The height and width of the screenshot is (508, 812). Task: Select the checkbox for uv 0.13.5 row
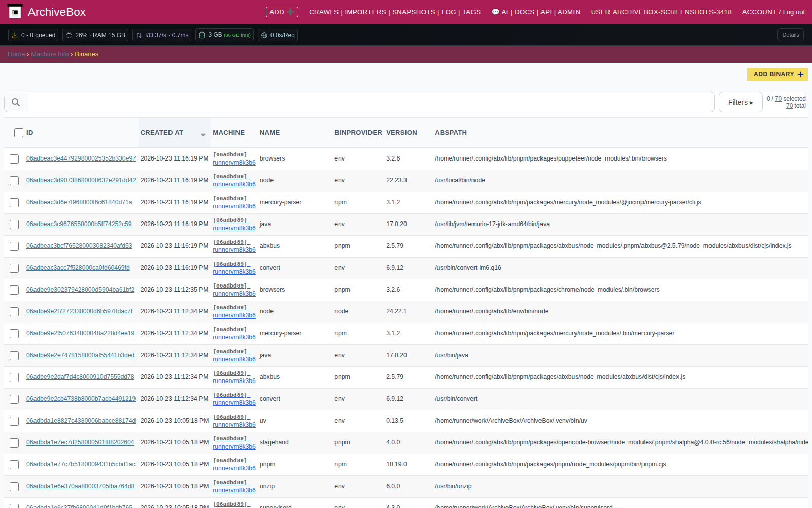[14, 421]
